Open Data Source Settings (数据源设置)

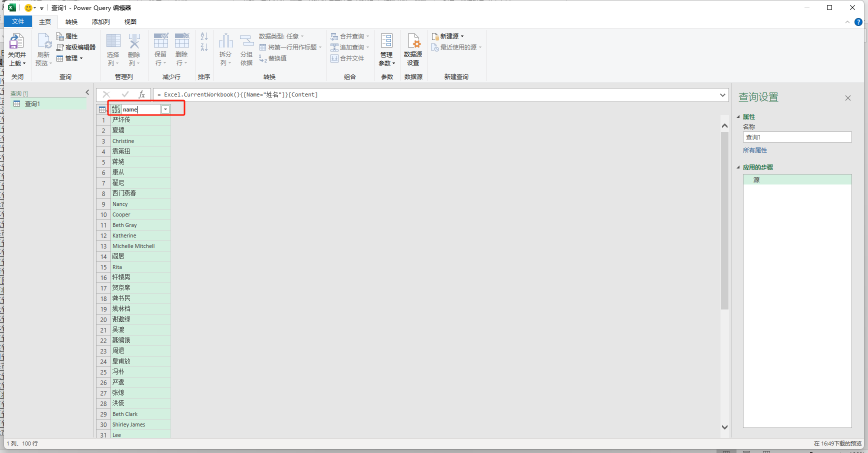413,42
